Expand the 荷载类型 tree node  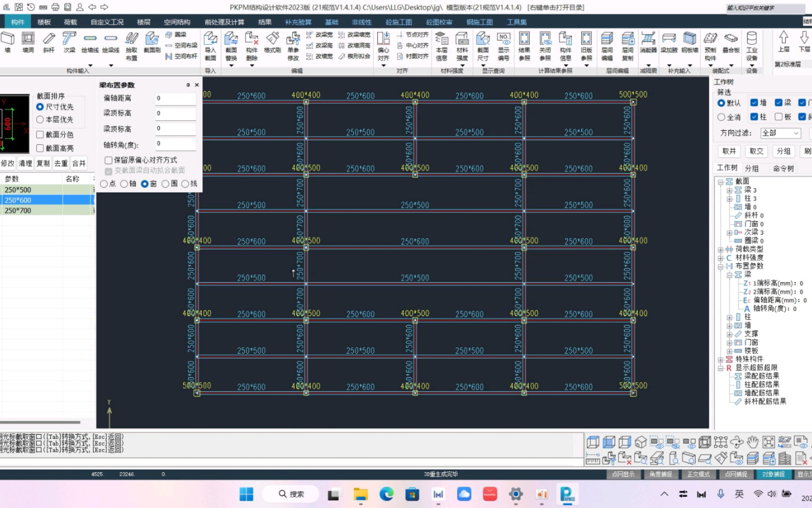coord(720,249)
